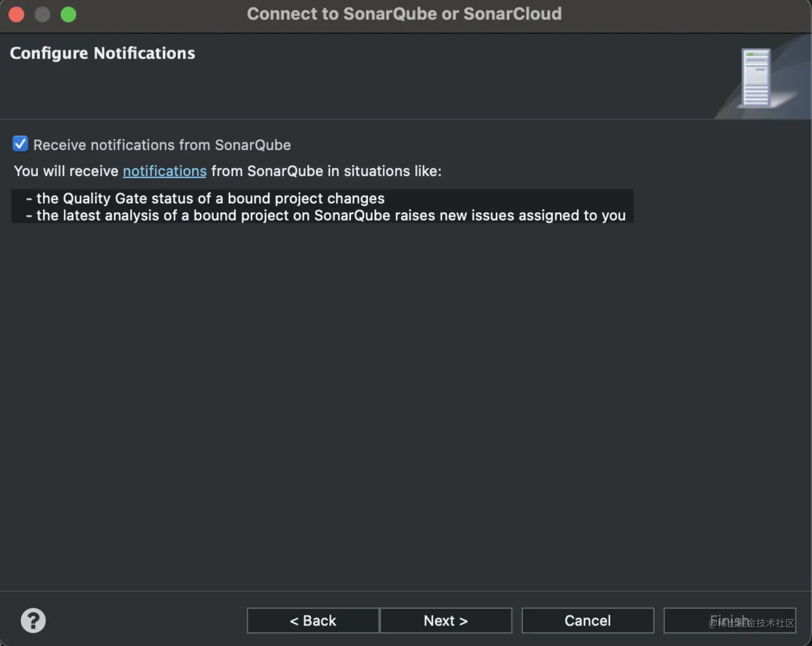
Task: Click the server wizard banner icon
Action: pos(756,78)
